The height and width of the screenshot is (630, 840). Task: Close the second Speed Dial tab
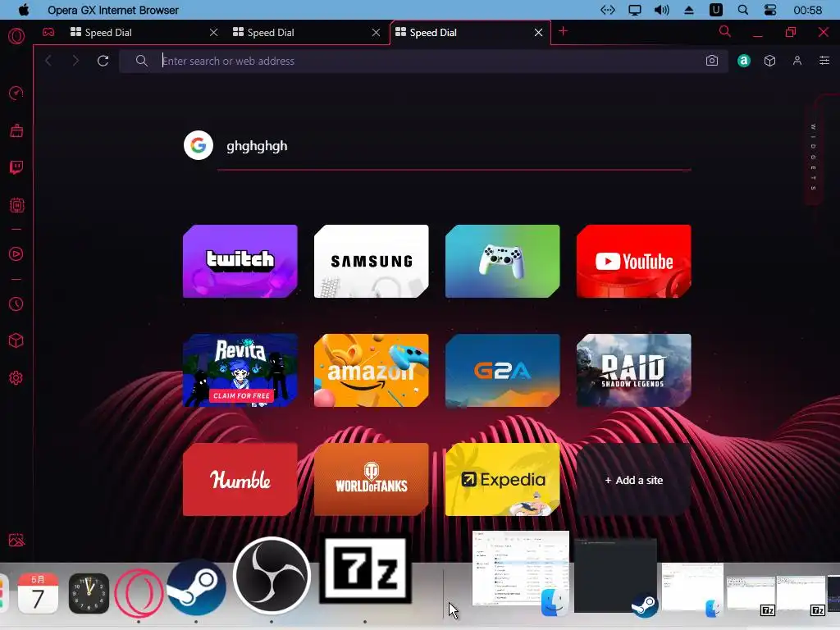[376, 33]
